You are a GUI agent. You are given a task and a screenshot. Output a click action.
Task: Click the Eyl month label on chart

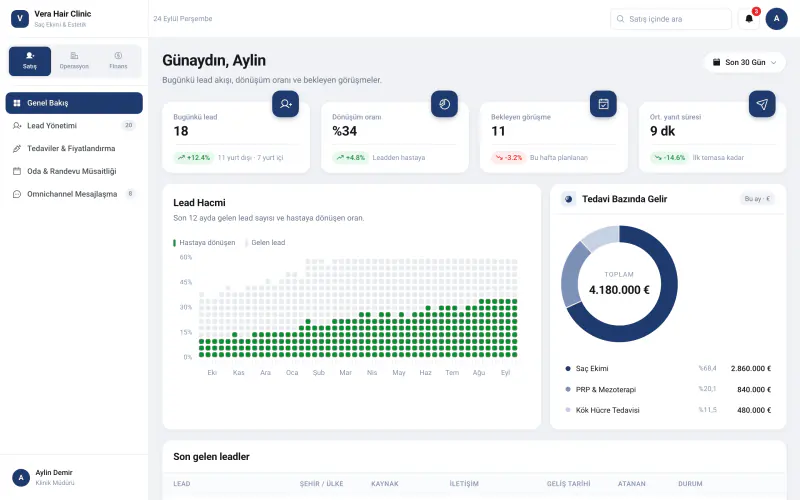pos(506,373)
